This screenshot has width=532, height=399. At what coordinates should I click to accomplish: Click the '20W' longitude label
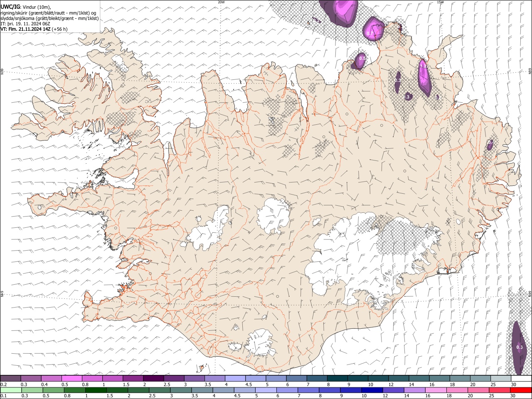[221, 2]
